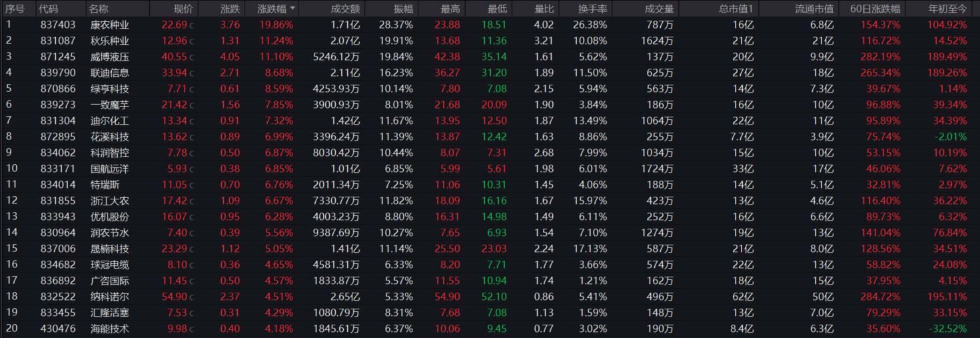Screen dimensions: 980x338
Task: Click turnover rate 17.13%
Action: (x=590, y=249)
